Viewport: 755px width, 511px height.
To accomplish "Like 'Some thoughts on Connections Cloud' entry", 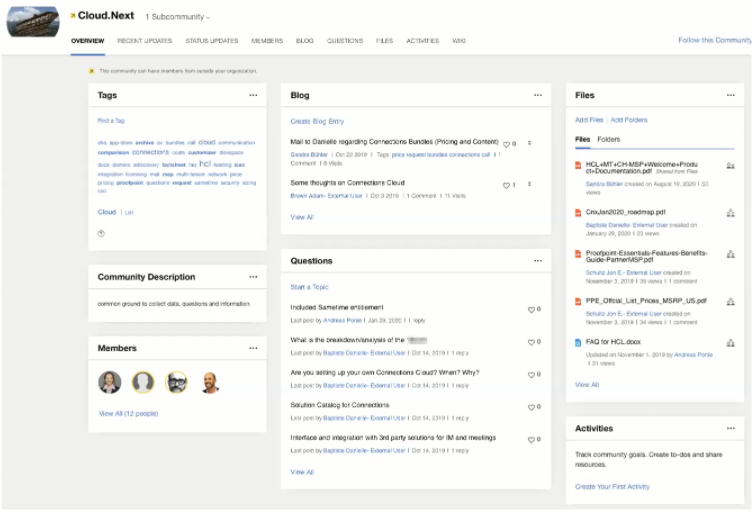I will pos(507,185).
